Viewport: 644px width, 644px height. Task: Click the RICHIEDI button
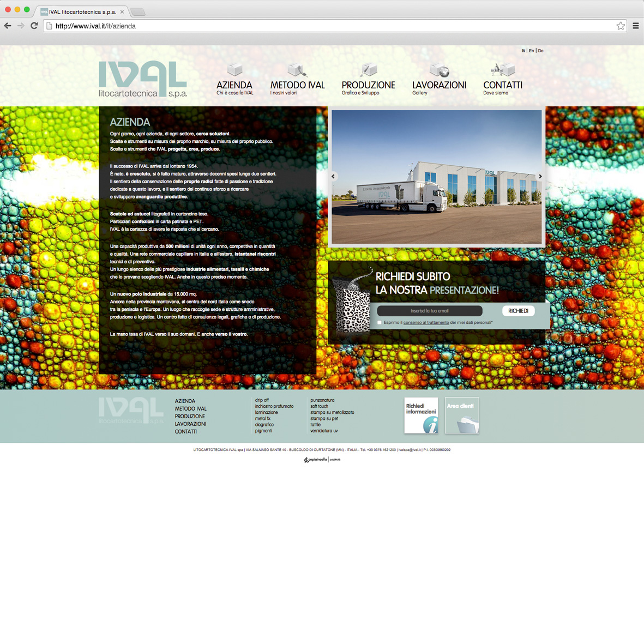519,311
